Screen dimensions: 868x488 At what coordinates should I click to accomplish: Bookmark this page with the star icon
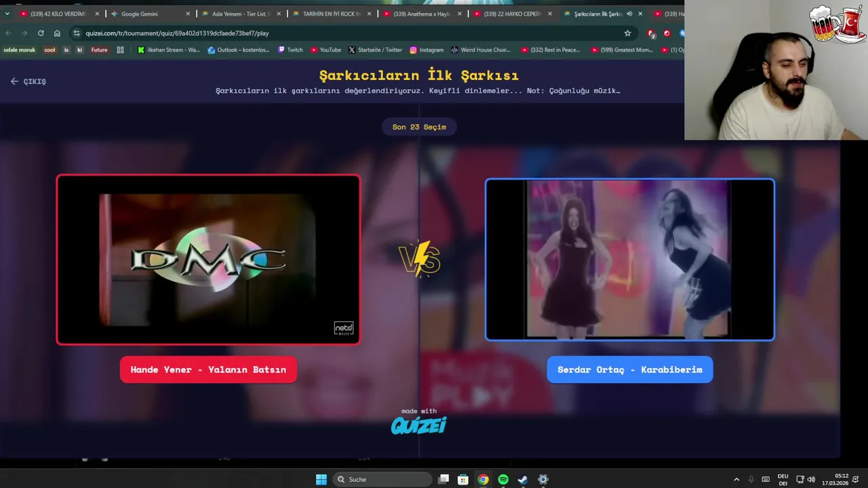coord(627,33)
